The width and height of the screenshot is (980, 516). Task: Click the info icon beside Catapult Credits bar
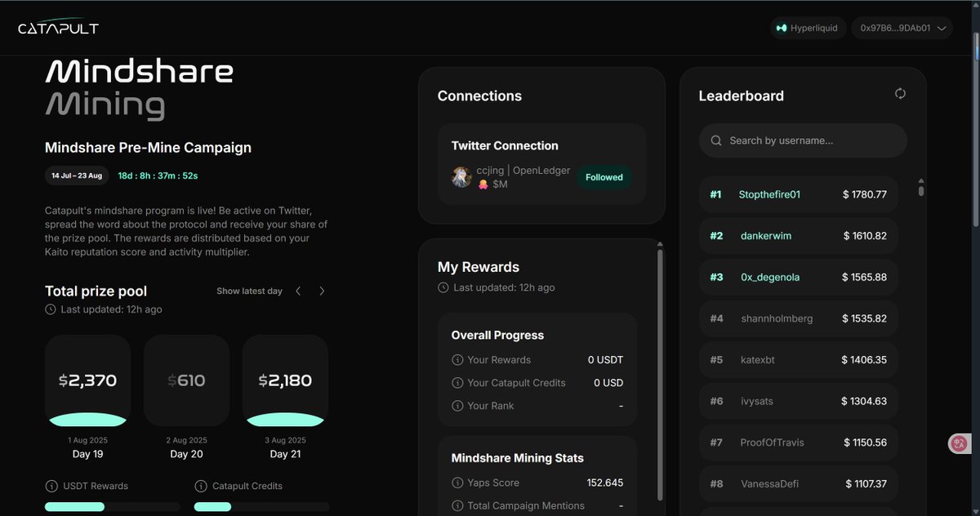(x=200, y=486)
